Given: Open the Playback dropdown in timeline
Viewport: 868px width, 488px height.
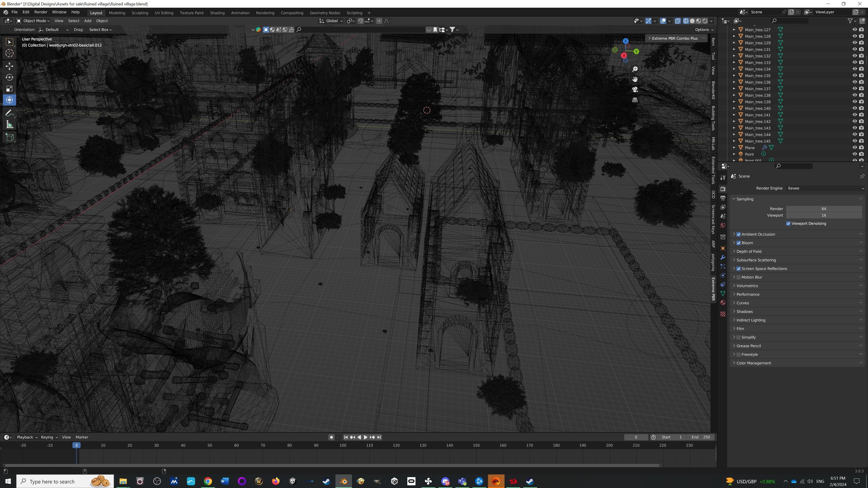Looking at the screenshot, I should pyautogui.click(x=27, y=437).
